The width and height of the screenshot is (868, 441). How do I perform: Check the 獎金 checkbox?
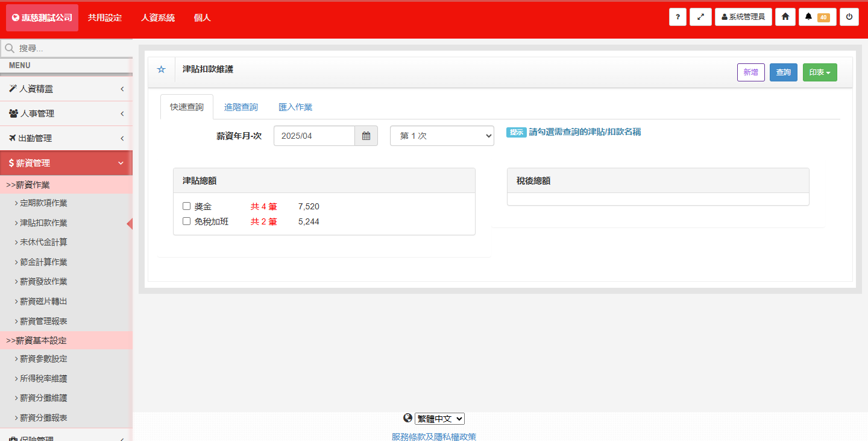click(x=187, y=206)
